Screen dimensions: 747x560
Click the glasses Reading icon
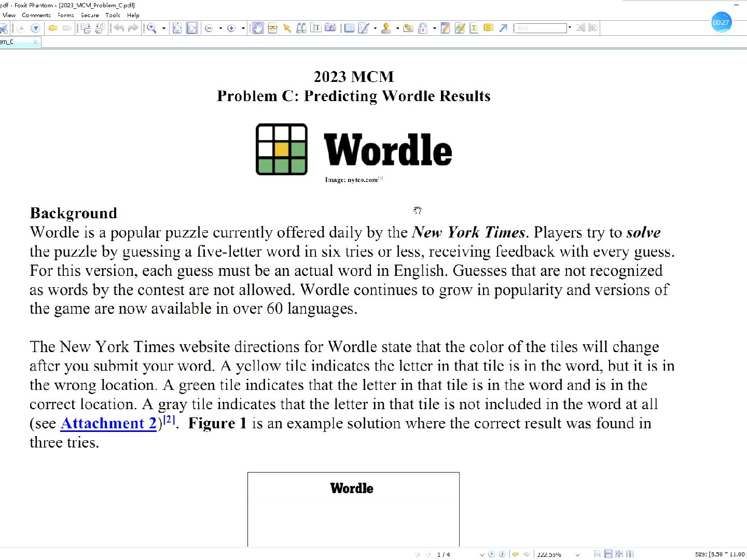[x=272, y=28]
